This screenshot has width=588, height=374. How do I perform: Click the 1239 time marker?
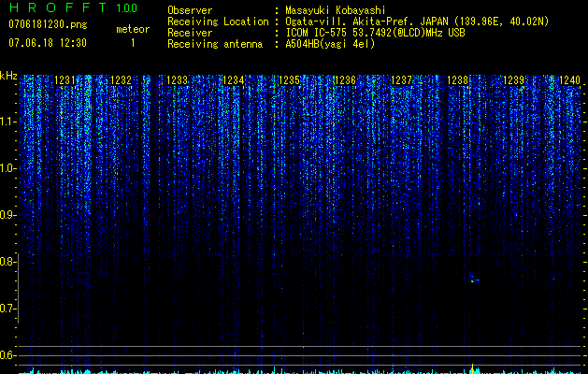coord(513,80)
